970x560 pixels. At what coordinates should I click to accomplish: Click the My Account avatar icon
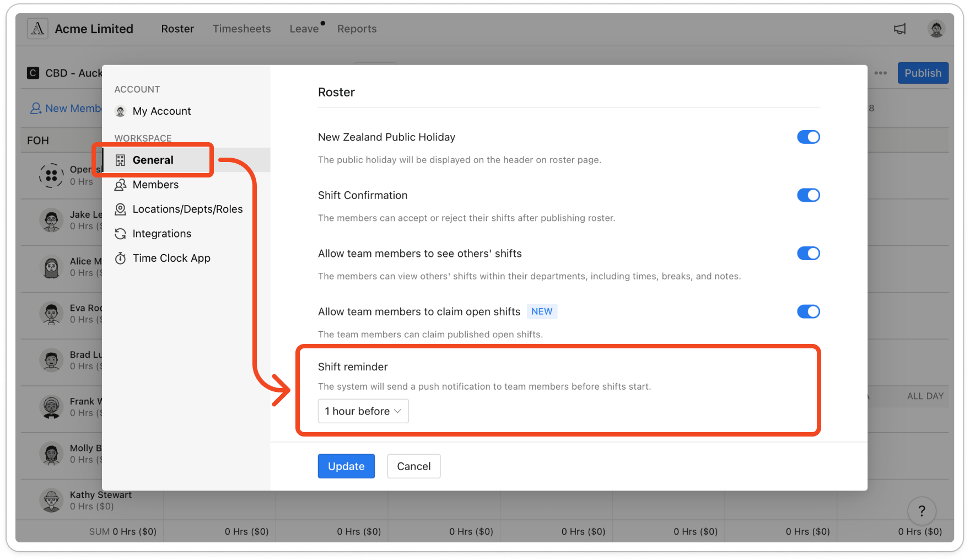point(120,111)
